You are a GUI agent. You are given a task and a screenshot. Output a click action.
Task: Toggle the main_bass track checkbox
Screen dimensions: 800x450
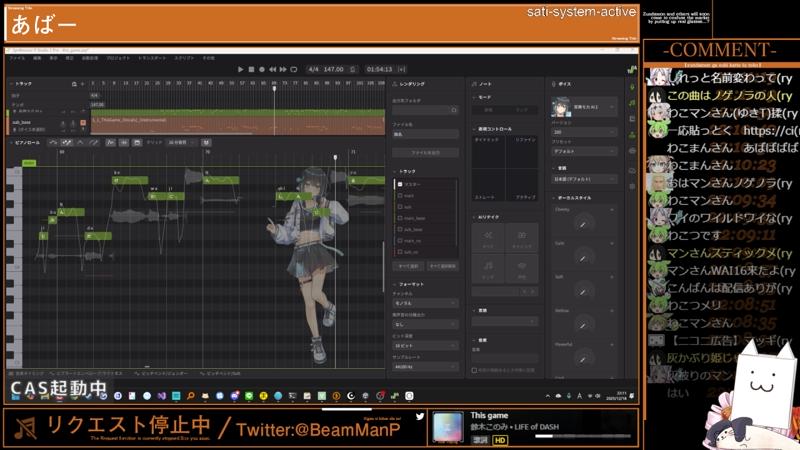click(x=401, y=218)
